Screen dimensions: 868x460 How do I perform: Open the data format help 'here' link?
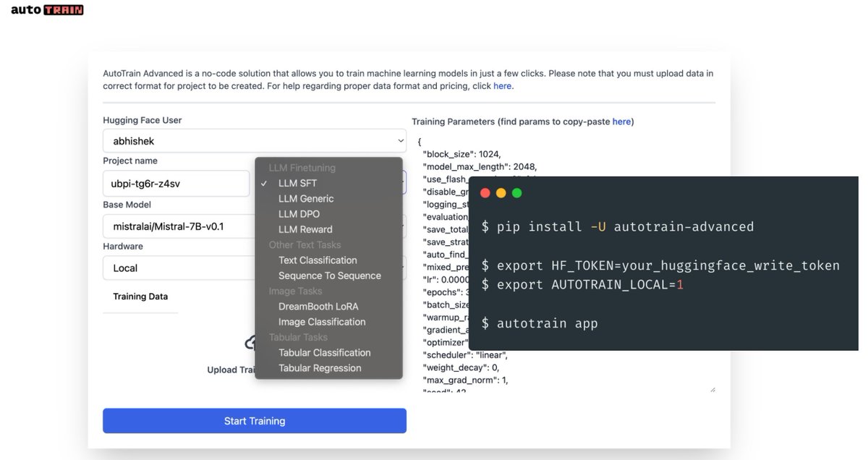502,86
